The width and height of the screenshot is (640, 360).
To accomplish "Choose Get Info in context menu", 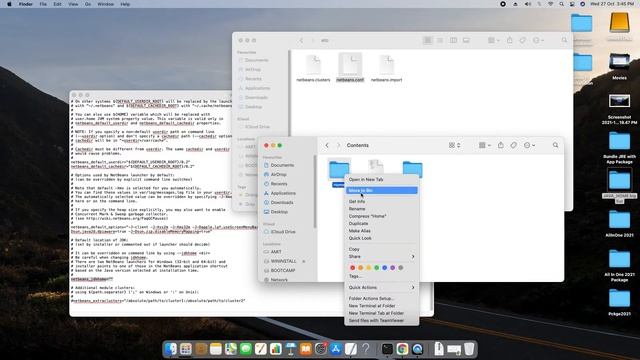I will click(x=382, y=202).
